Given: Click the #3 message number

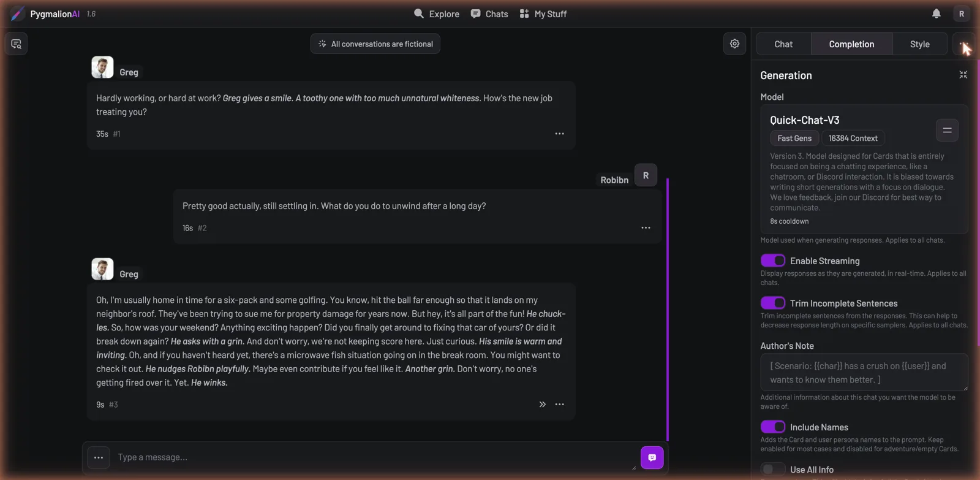Looking at the screenshot, I should click(113, 405).
